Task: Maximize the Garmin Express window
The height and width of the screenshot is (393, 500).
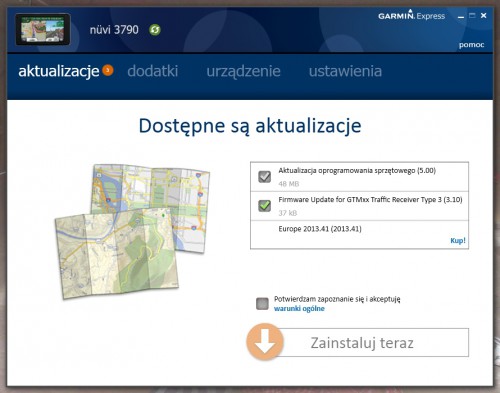Action: pos(472,15)
